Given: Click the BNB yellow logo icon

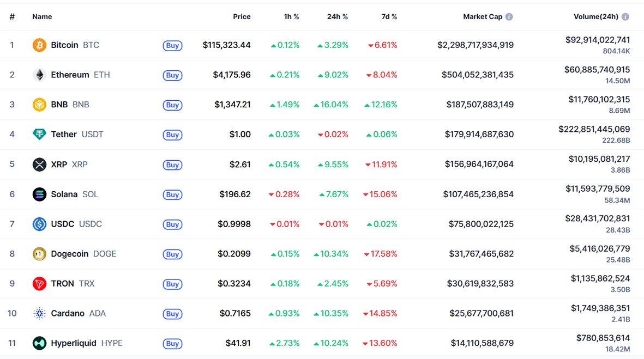Looking at the screenshot, I should pos(39,105).
